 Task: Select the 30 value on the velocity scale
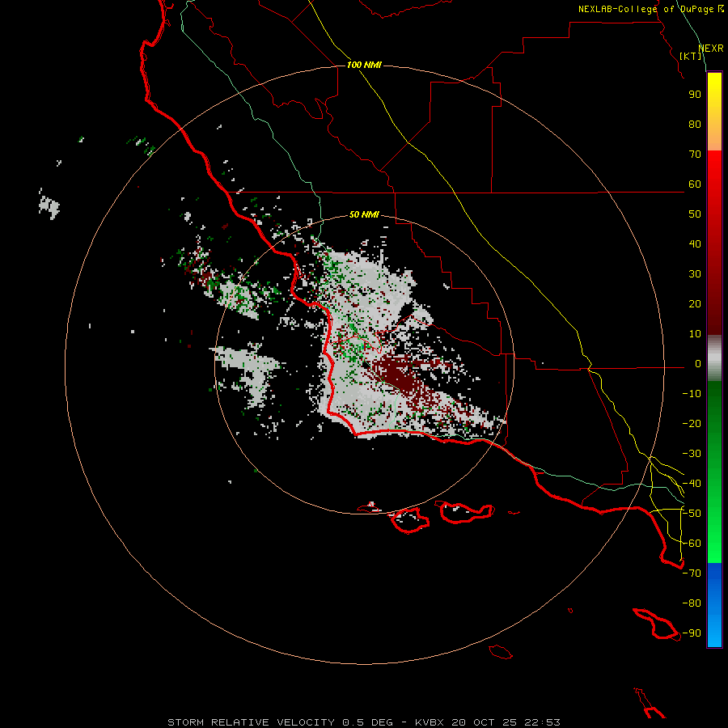695,274
